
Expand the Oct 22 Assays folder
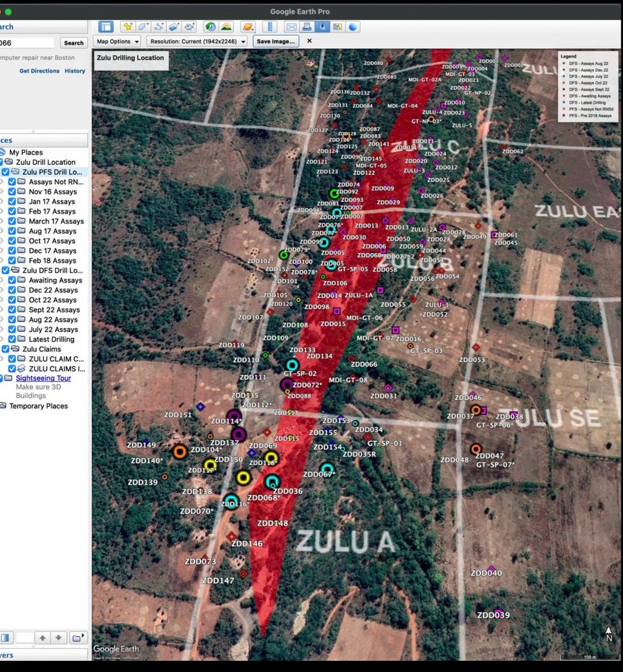click(2, 300)
